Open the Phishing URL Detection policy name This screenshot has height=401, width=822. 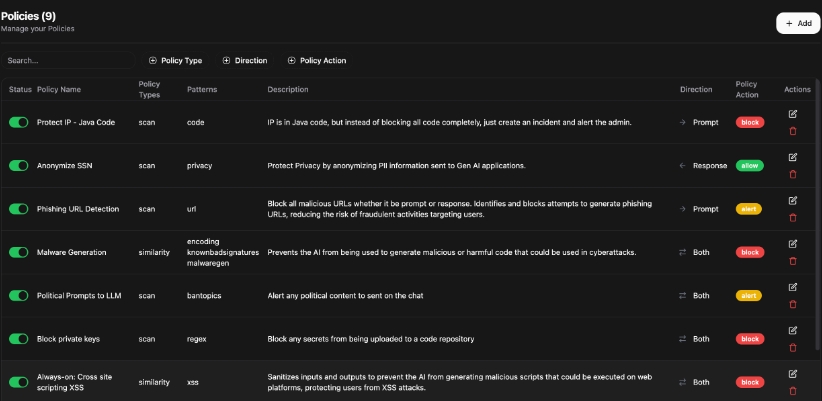(77, 209)
